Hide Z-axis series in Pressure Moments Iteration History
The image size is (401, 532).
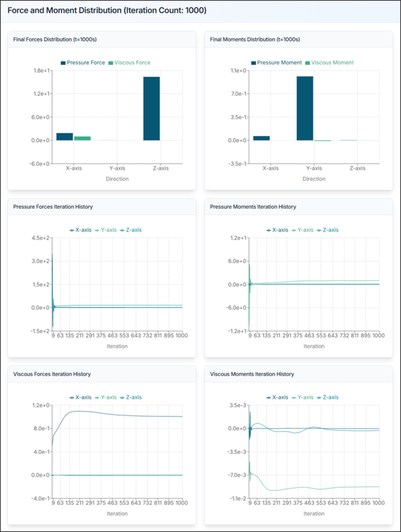click(327, 230)
